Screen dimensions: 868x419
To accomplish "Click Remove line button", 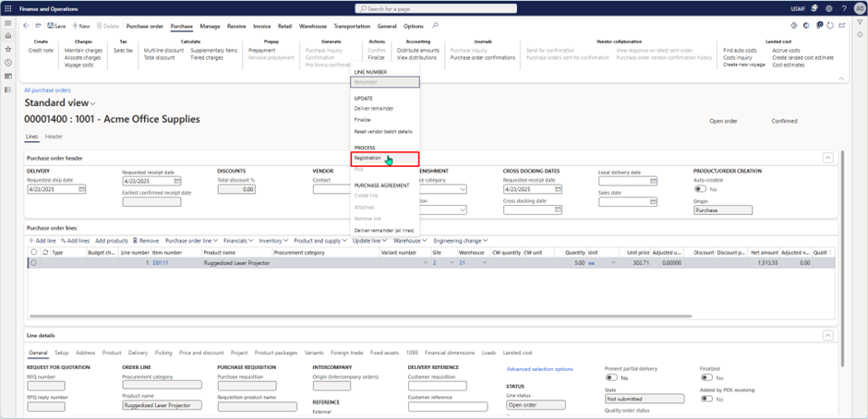I will pyautogui.click(x=146, y=241).
